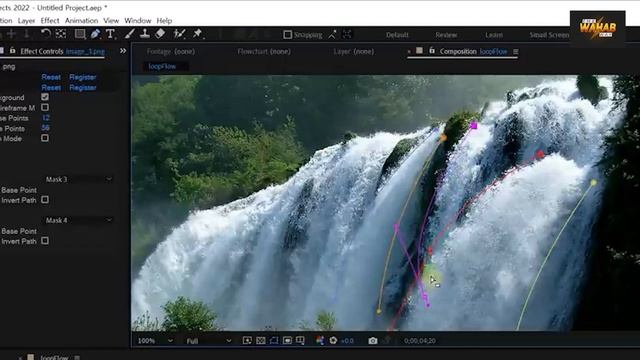
Task: Click the 'e Points' value 56
Action: click(x=45, y=128)
